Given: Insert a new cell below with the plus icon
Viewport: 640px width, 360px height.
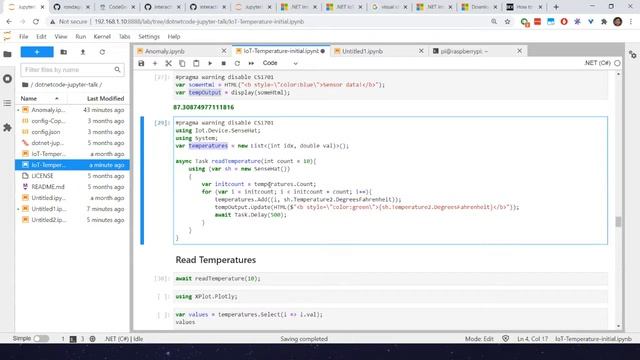Looking at the screenshot, I should 155,63.
